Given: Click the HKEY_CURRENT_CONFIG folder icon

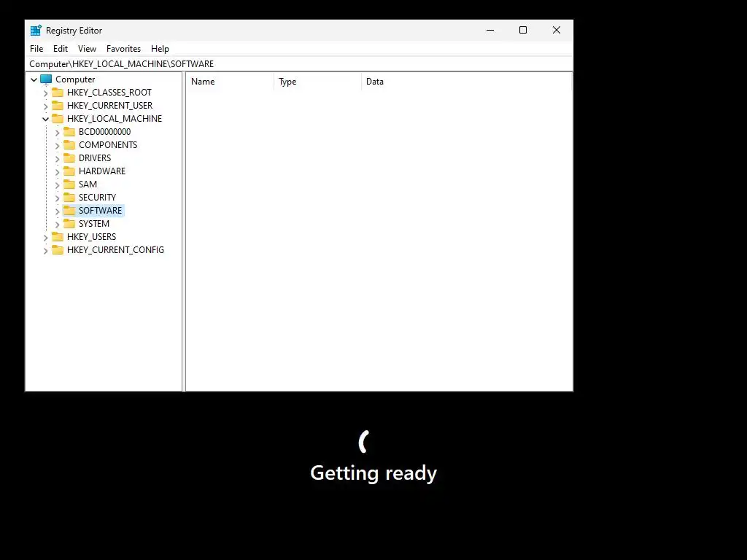Looking at the screenshot, I should coord(58,250).
